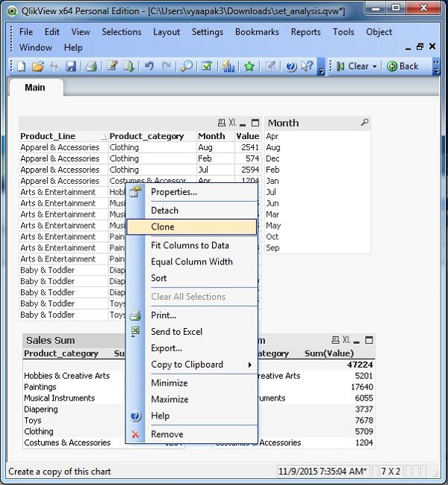Click the Month list box search icon

click(364, 123)
